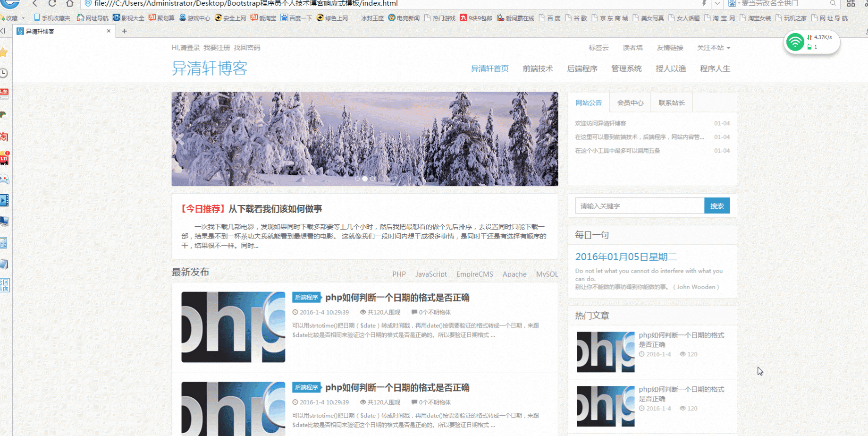Click the home icon in browser toolbar
The height and width of the screenshot is (436, 868).
pyautogui.click(x=70, y=3)
